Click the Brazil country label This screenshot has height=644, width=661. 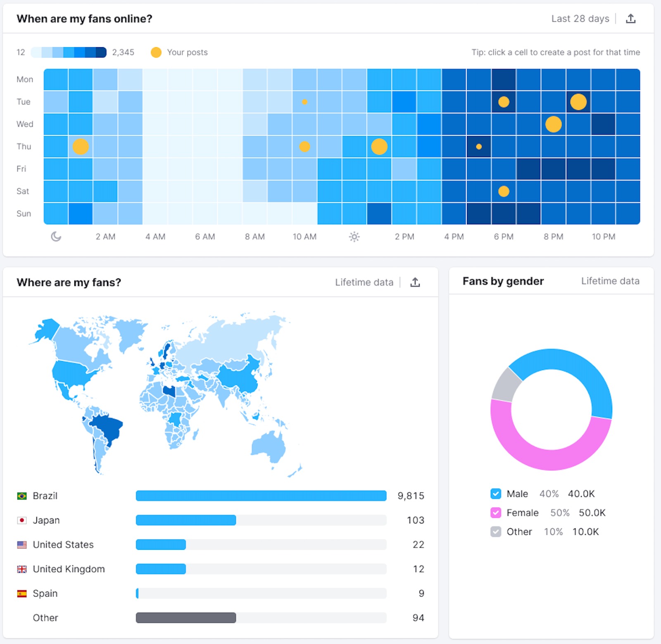point(45,496)
